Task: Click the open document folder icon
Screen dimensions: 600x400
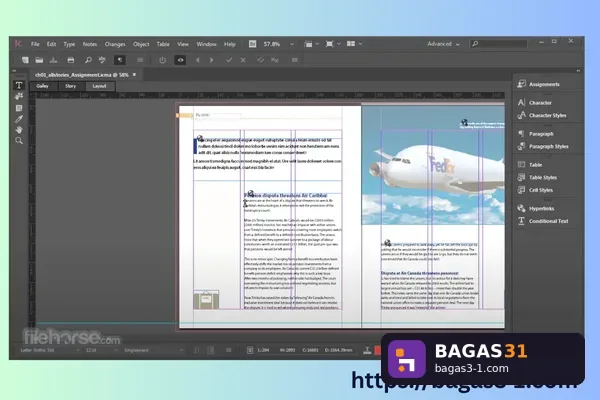Action: [39, 60]
